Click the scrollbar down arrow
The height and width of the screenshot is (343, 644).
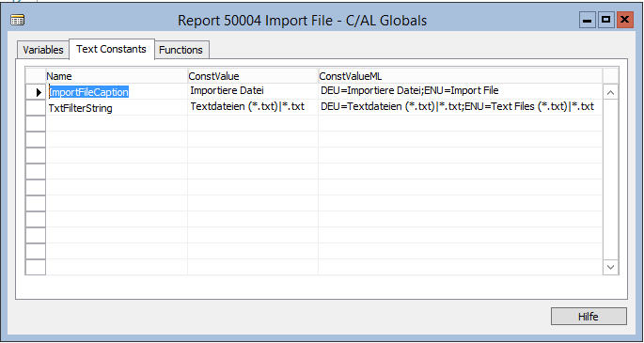[610, 267]
